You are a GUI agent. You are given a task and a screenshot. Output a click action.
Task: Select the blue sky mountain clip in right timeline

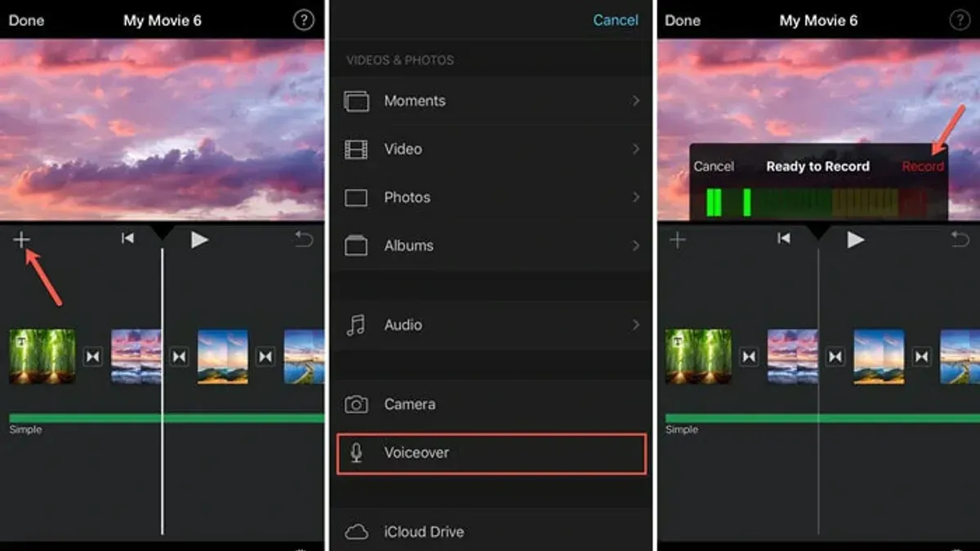pyautogui.click(x=879, y=357)
